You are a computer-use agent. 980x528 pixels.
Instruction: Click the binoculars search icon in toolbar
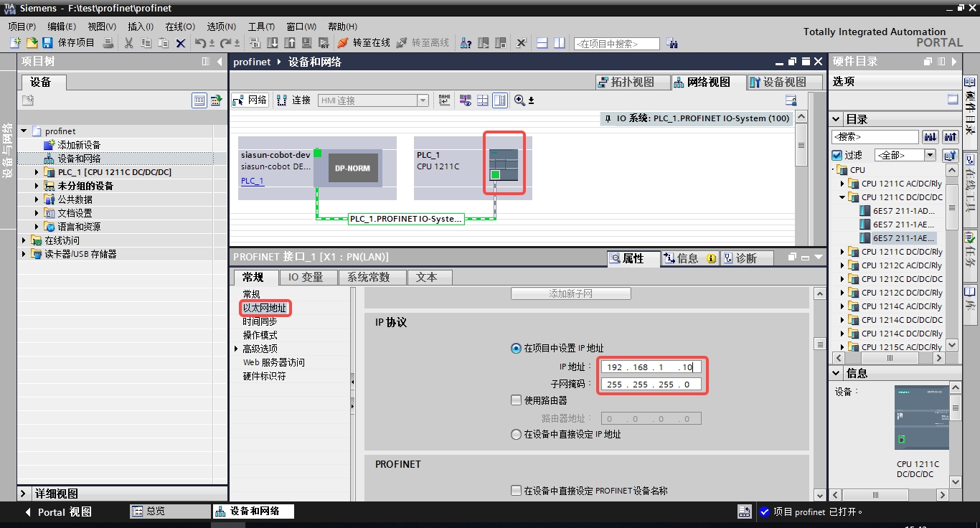click(x=672, y=43)
